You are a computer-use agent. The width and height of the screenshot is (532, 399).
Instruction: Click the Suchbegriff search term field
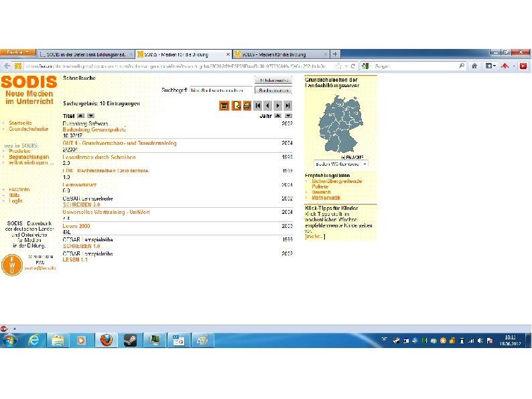click(221, 91)
